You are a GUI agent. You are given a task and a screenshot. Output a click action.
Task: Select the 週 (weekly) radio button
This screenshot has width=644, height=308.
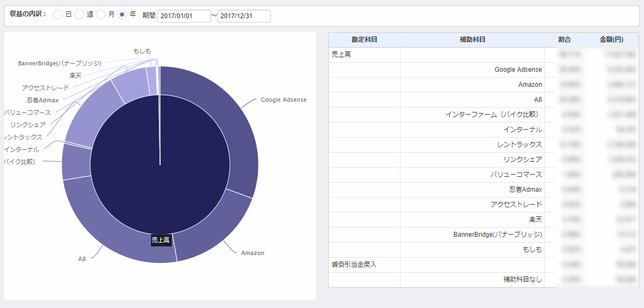[79, 15]
